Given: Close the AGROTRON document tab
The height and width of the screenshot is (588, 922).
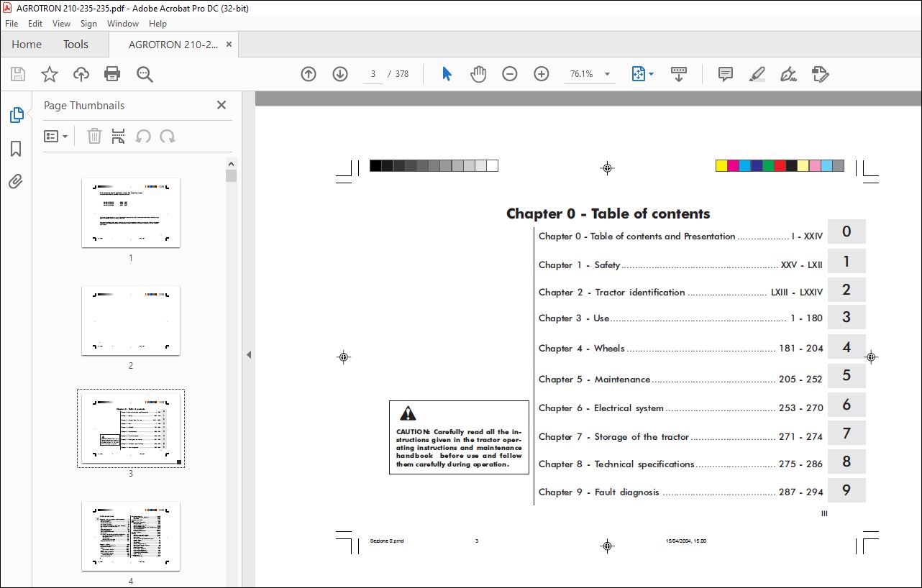Looking at the screenshot, I should point(229,45).
